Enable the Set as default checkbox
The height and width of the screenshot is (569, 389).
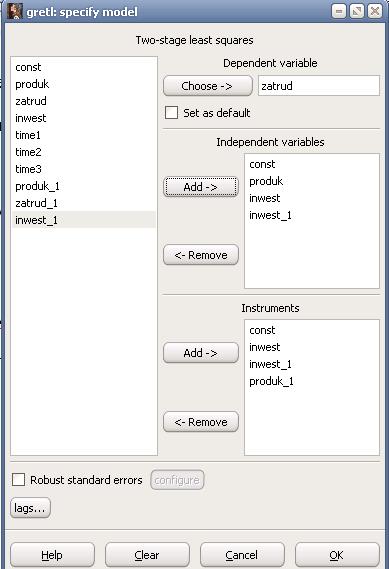coord(171,112)
